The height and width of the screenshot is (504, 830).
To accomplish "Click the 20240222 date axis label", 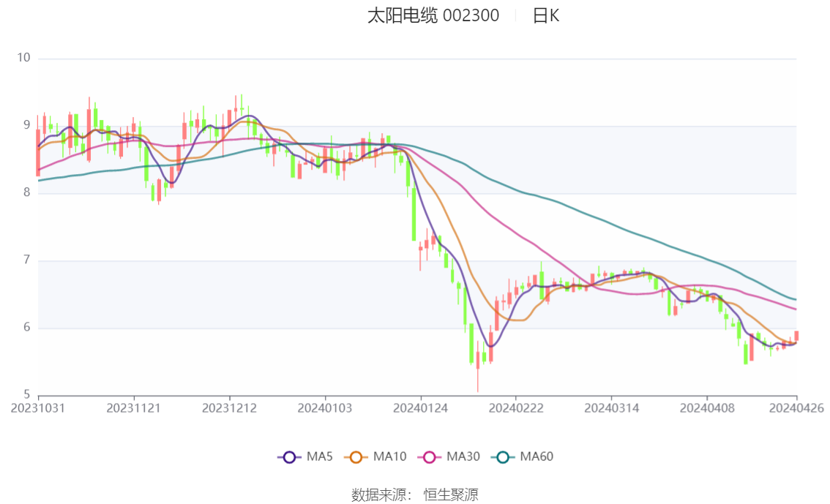I will tap(515, 407).
